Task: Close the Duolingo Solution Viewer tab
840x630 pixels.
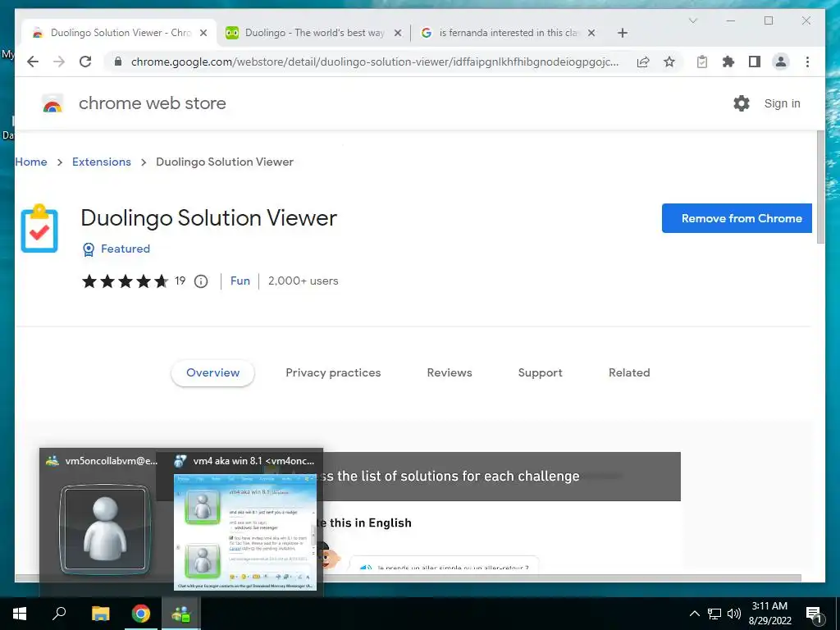Action: click(203, 33)
